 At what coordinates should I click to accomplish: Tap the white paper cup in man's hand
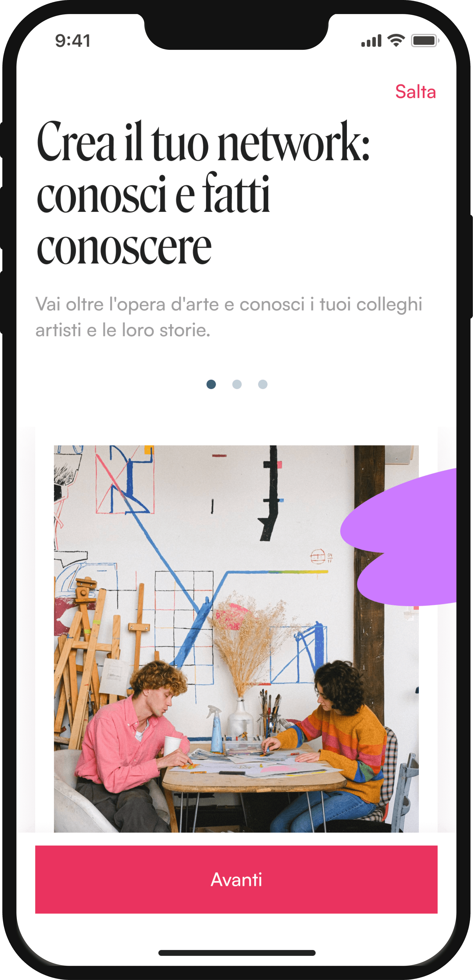click(x=172, y=746)
